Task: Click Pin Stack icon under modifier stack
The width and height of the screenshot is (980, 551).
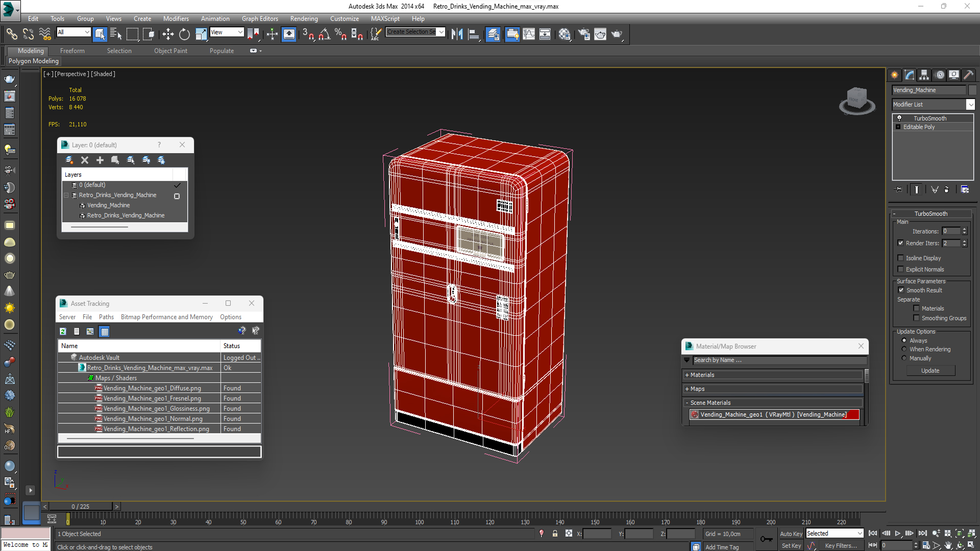Action: pos(899,189)
